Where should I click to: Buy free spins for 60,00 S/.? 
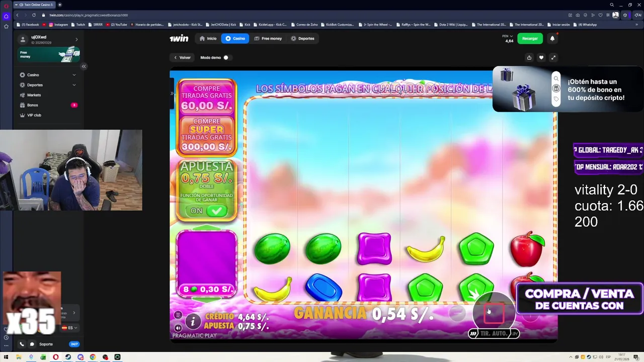pyautogui.click(x=206, y=98)
